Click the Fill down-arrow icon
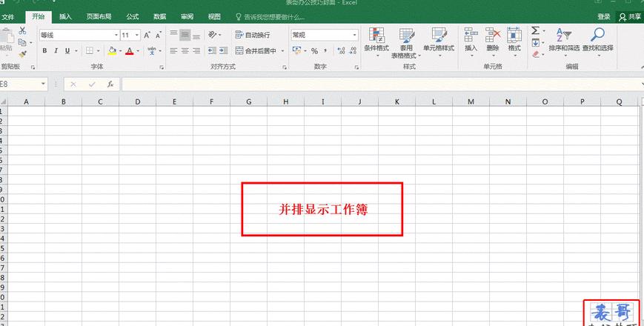Image resolution: width=644 pixels, height=326 pixels. pos(535,43)
